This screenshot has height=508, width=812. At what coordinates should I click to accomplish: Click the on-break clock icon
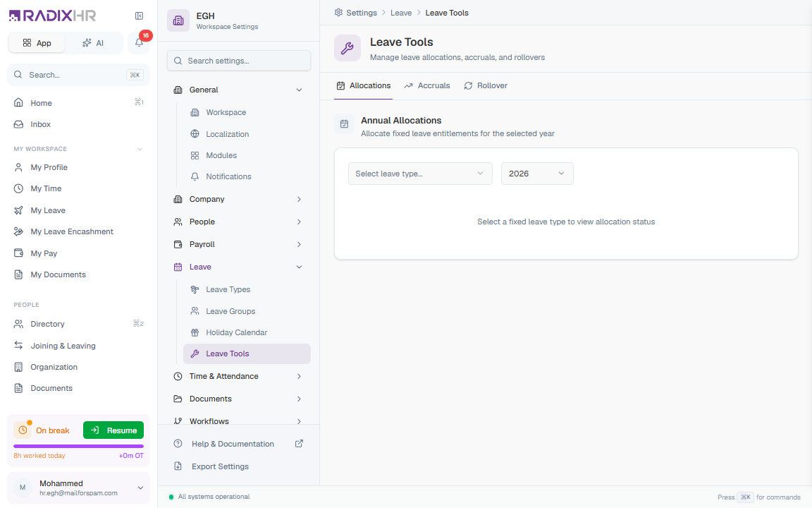[x=23, y=430]
